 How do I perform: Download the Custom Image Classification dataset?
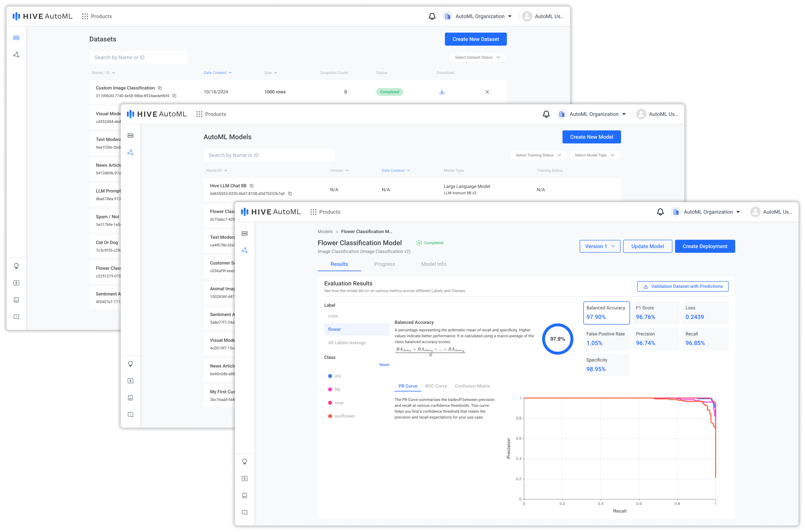coord(442,92)
